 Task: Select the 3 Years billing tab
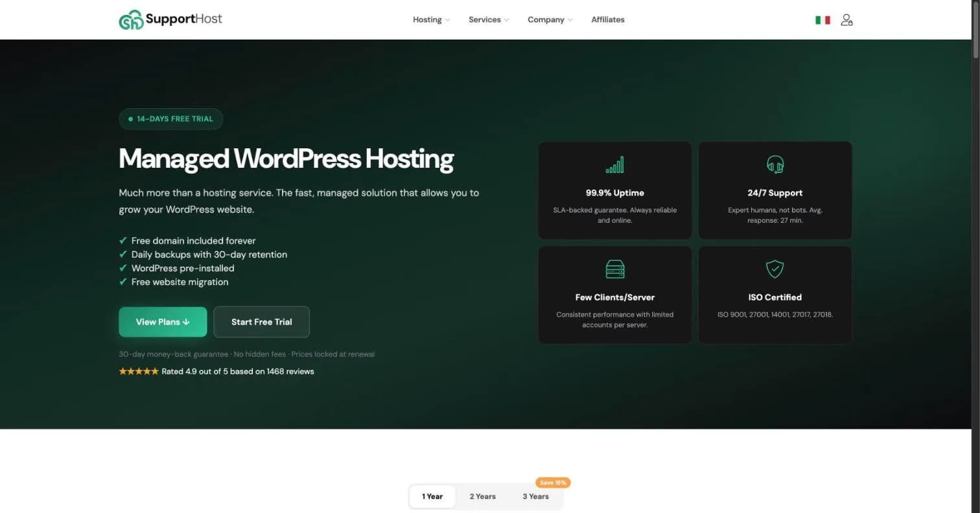click(x=536, y=496)
